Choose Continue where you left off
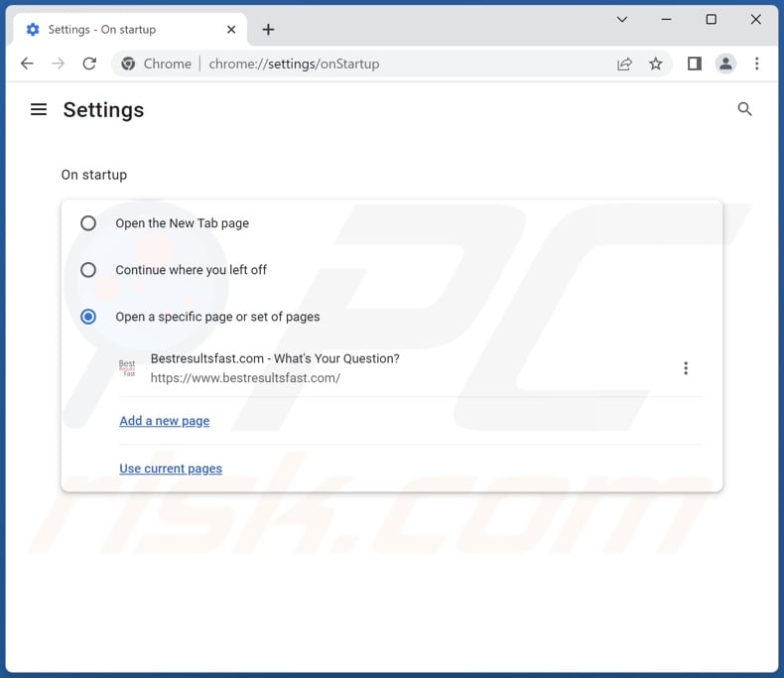Viewport: 784px width, 678px height. [x=88, y=270]
